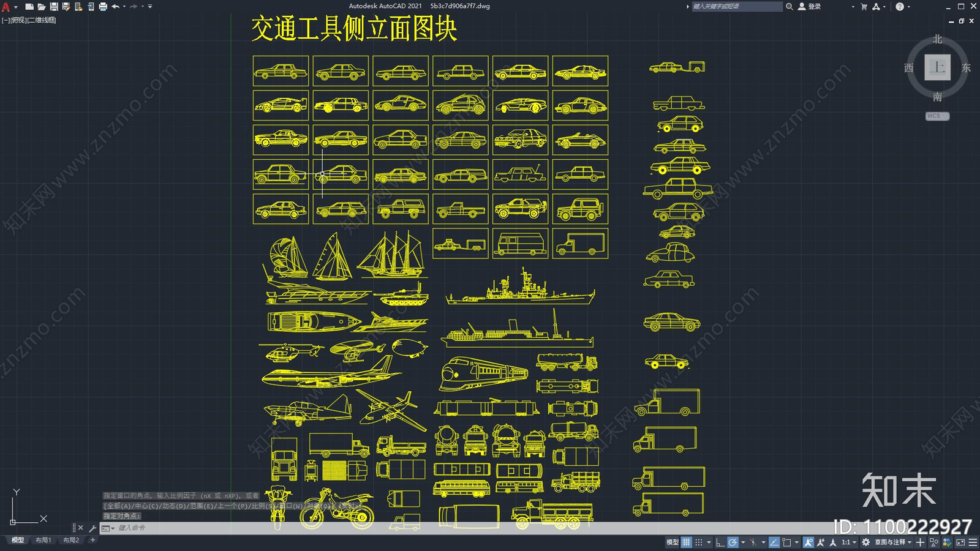Open object snap settings dropdown arrow
Image resolution: width=980 pixels, height=551 pixels.
click(x=797, y=542)
